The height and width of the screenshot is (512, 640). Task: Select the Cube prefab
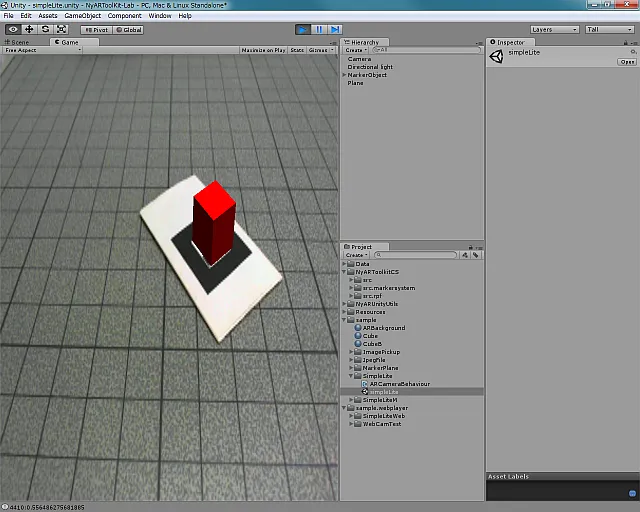coord(366,336)
